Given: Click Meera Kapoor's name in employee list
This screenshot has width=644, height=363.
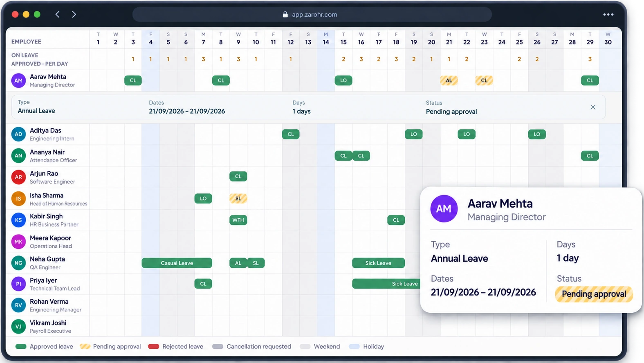Looking at the screenshot, I should (x=50, y=238).
